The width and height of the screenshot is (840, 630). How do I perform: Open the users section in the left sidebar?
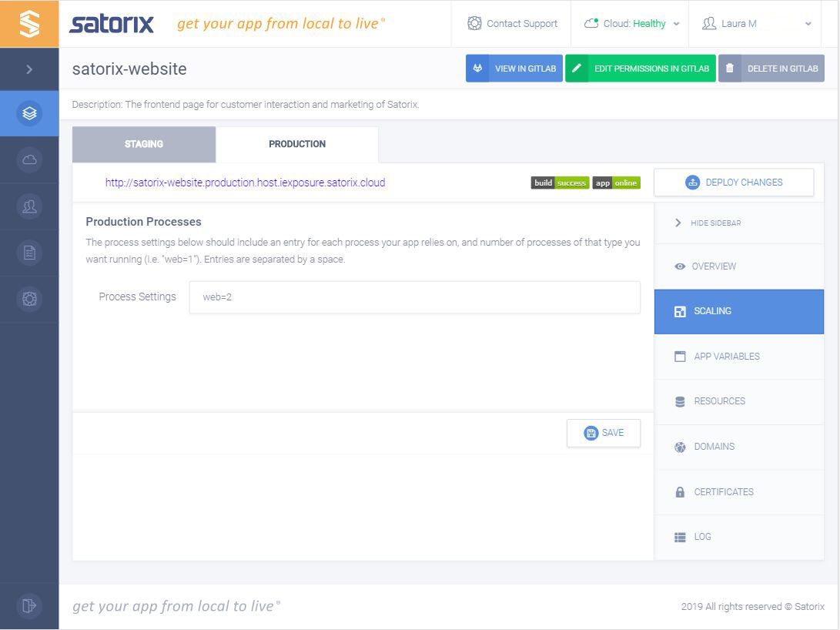point(29,206)
